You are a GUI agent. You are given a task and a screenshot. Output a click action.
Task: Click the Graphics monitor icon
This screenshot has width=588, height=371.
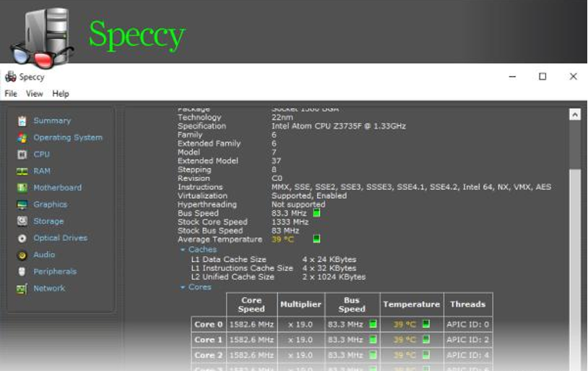pos(22,205)
